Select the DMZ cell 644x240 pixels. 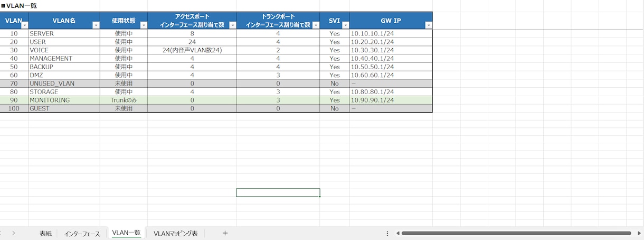[64, 75]
